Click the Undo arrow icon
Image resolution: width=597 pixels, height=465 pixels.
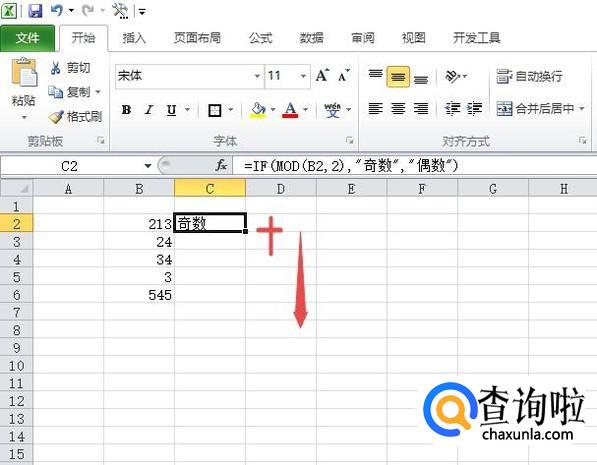57,10
